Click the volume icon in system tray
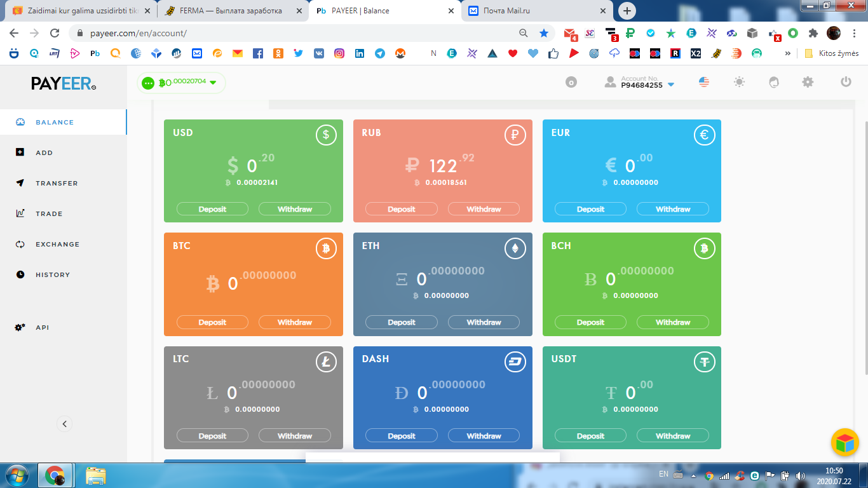 [799, 475]
